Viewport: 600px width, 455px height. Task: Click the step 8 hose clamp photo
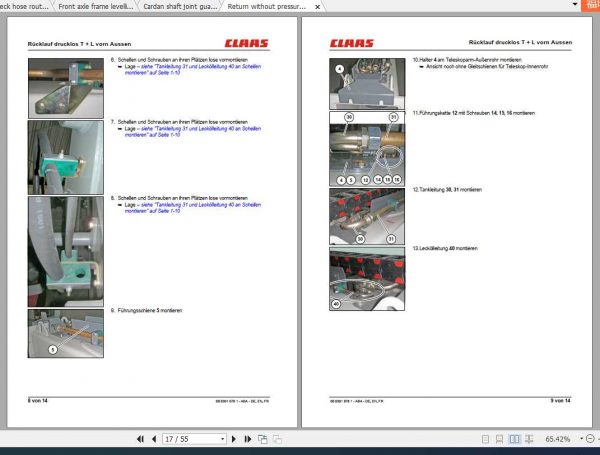pos(66,251)
